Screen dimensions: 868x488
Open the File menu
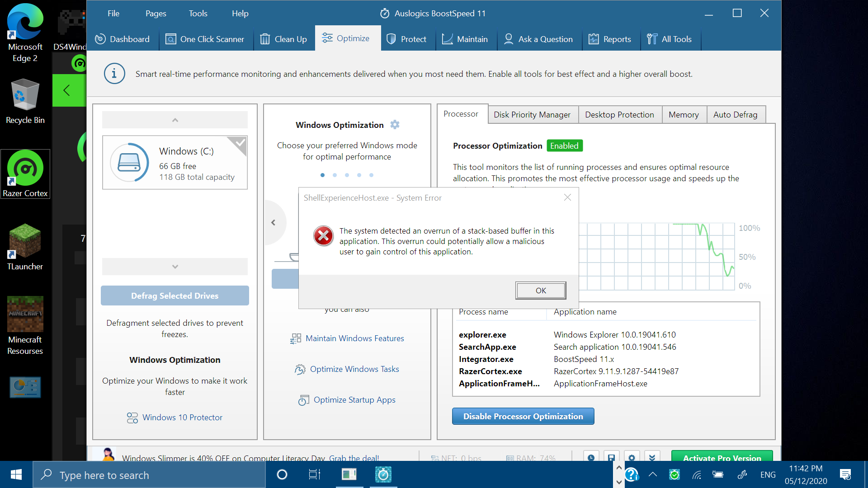(113, 14)
